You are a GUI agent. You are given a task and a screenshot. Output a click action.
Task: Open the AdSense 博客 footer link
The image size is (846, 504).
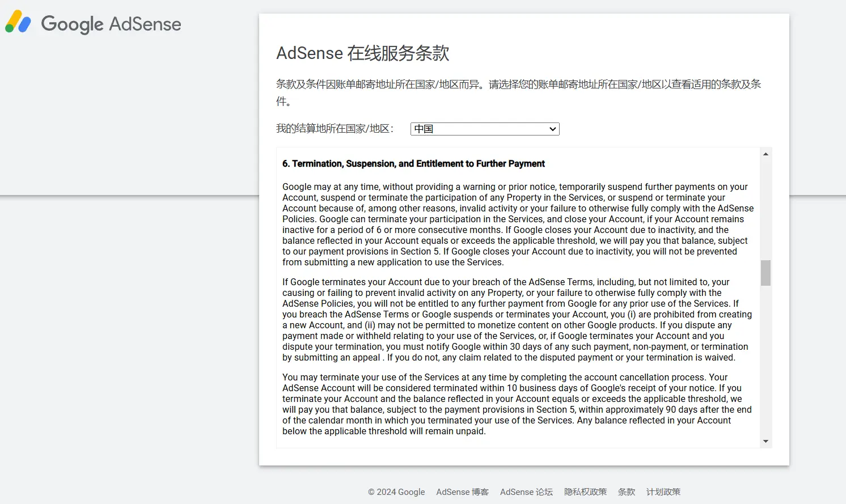(462, 492)
